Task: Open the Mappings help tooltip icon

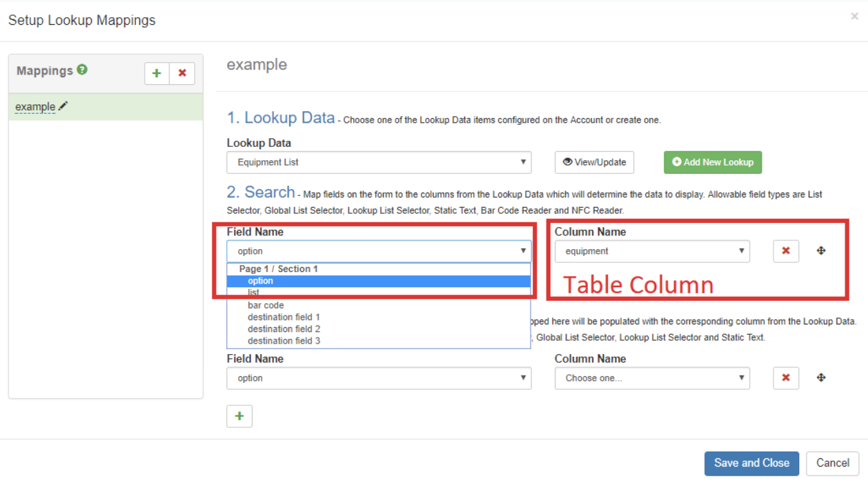Action: (83, 70)
